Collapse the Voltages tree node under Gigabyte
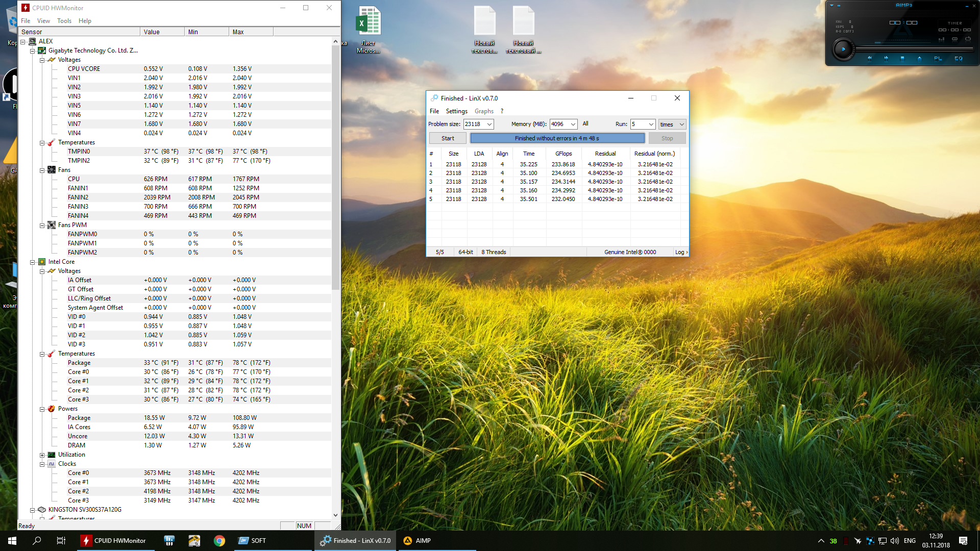The image size is (980, 551). pyautogui.click(x=42, y=60)
